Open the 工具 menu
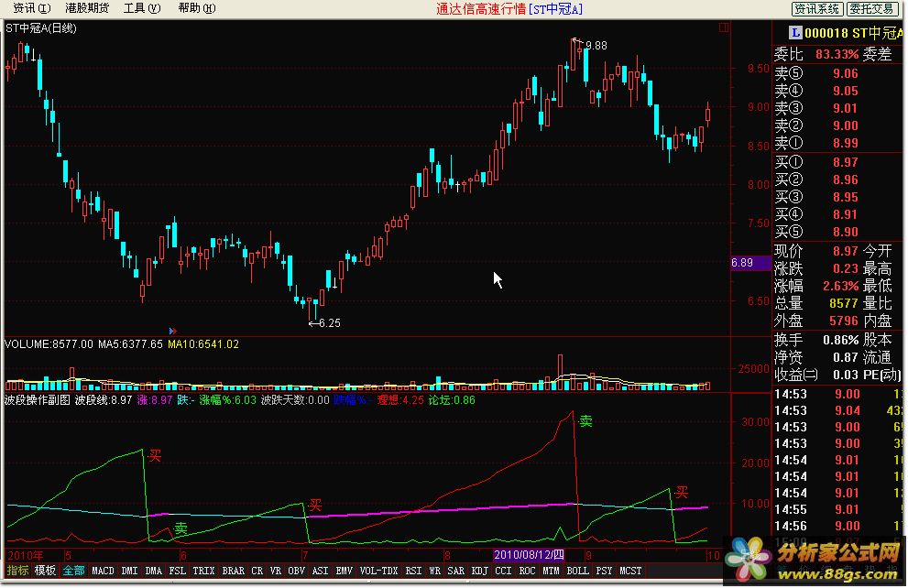The image size is (908, 588). click(x=142, y=8)
